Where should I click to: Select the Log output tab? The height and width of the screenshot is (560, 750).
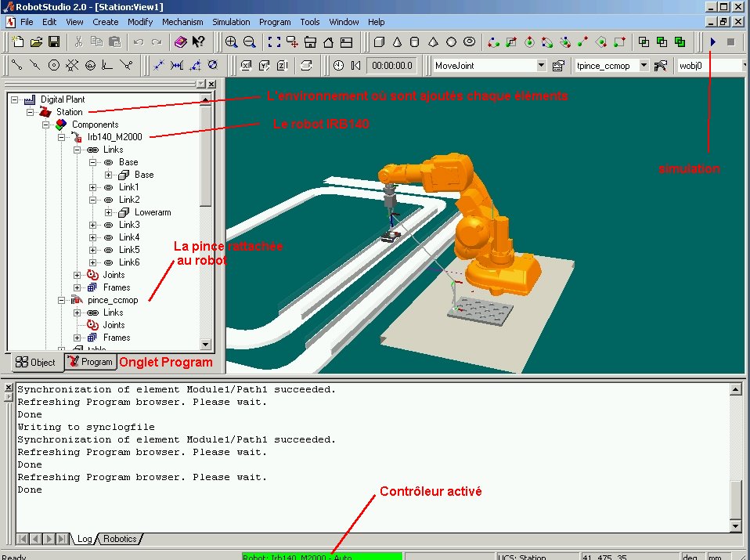(x=85, y=539)
